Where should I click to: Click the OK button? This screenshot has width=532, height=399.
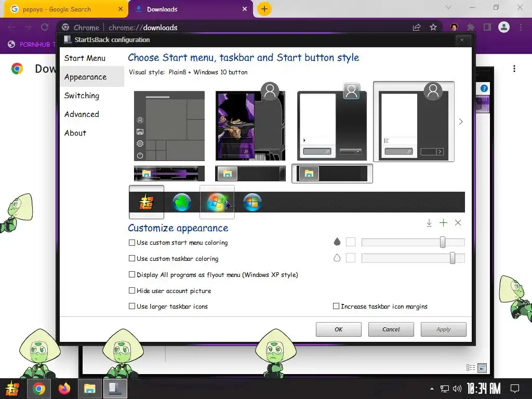[x=339, y=329]
